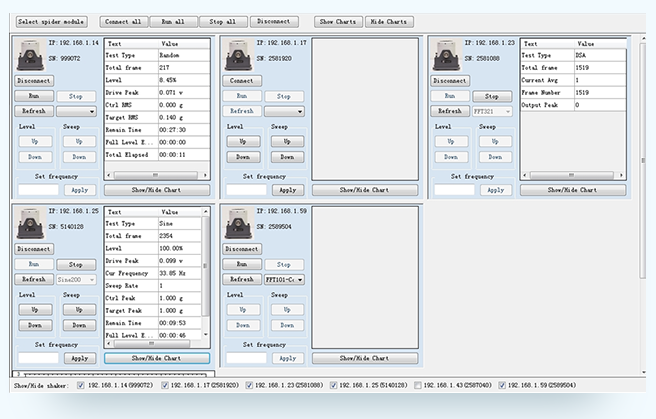Click Sweep Down in module 192.168.1.17
The height and width of the screenshot is (419, 656).
[x=287, y=157]
